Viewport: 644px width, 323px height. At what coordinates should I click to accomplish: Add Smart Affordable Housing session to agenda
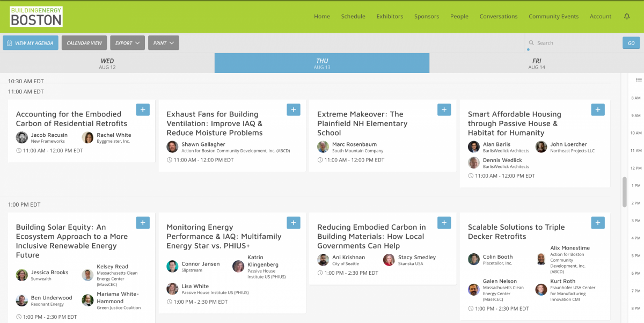[x=598, y=110]
